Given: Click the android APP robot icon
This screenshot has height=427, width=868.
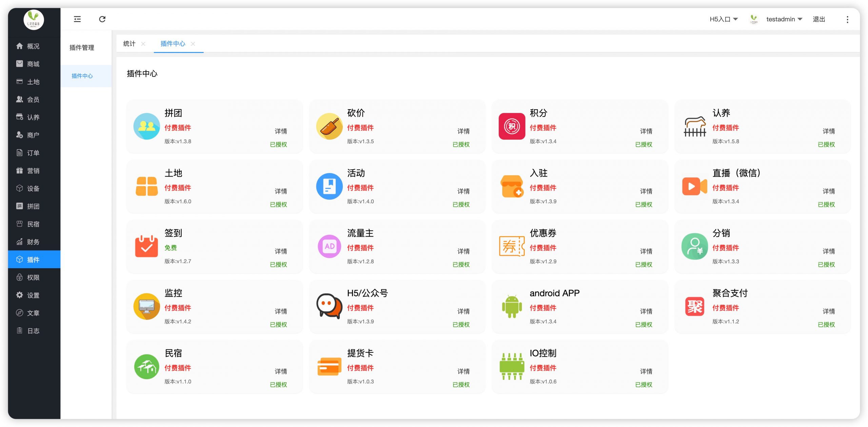Looking at the screenshot, I should coord(512,306).
